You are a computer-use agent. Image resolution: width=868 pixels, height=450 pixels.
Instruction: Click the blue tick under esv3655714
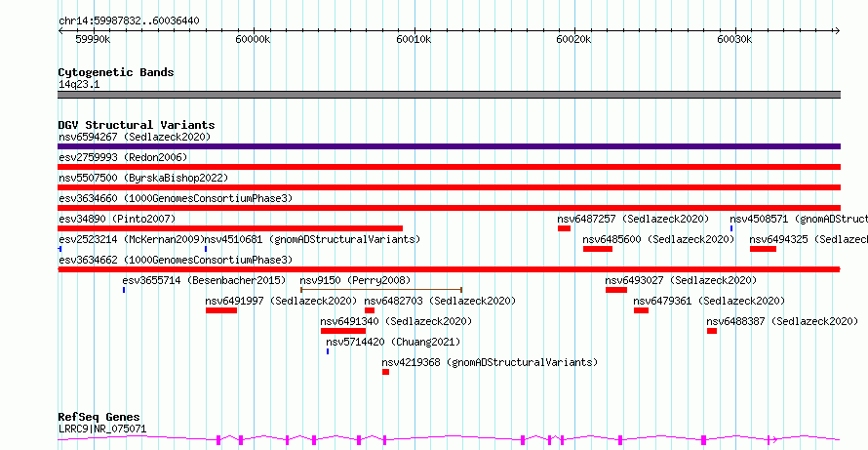(x=124, y=290)
